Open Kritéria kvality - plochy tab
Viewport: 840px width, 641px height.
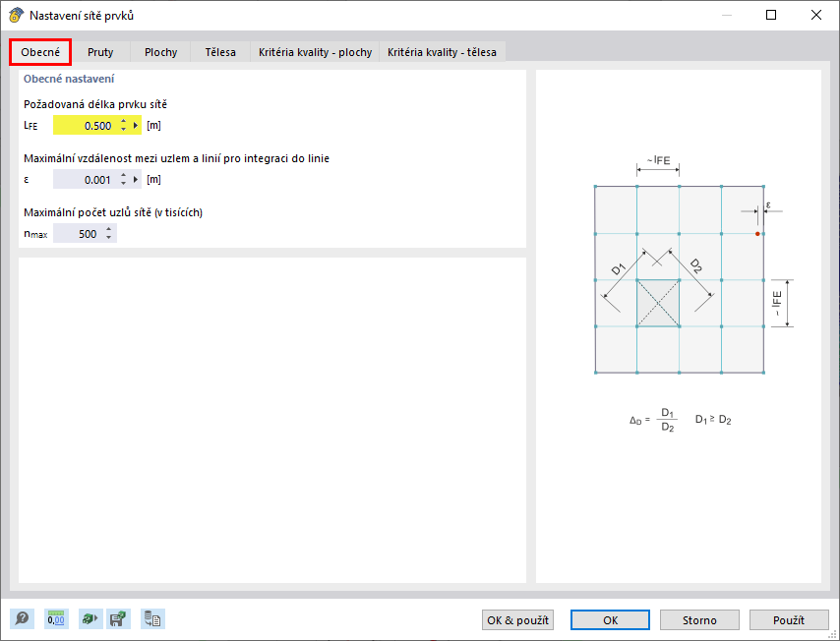pyautogui.click(x=315, y=52)
